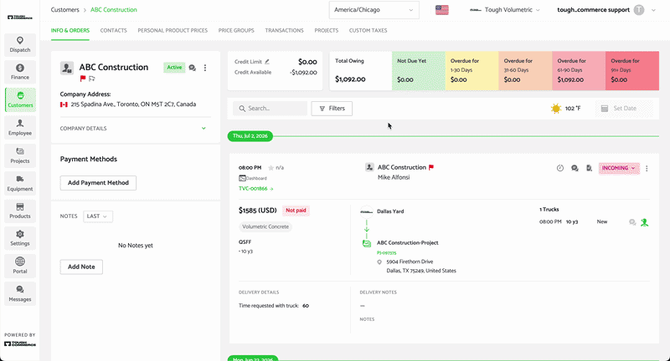Click the order history clock icon
Viewport: 670px width, 361px height.
[560, 168]
